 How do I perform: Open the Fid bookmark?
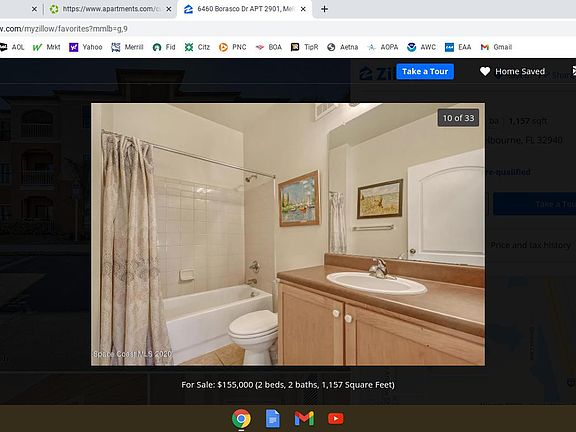tap(164, 47)
